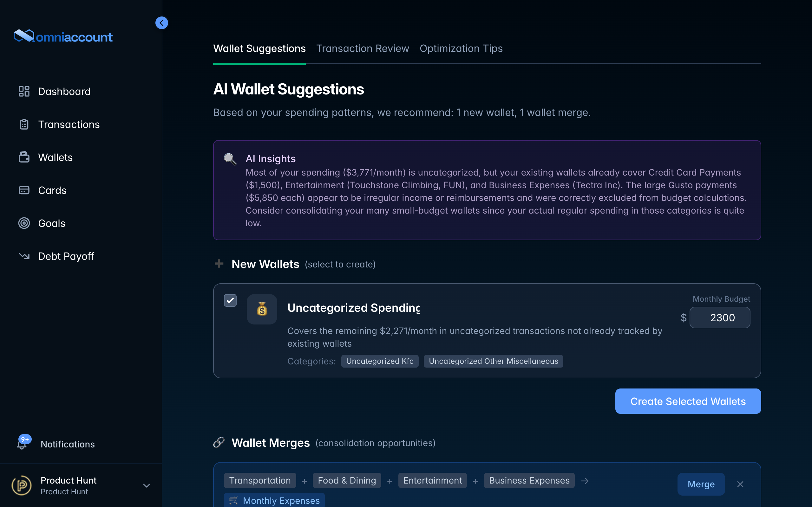Click the AI Insights magnifying glass icon
The width and height of the screenshot is (812, 507).
click(x=230, y=159)
